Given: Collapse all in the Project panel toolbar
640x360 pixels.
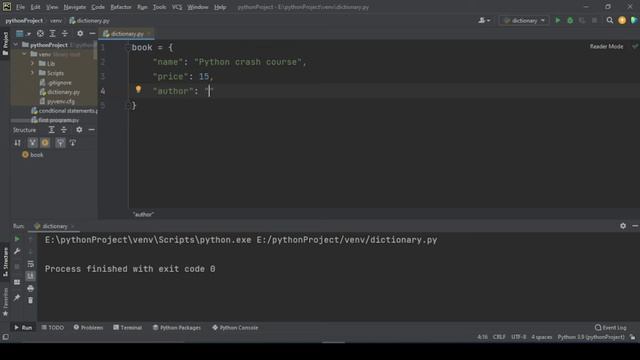Looking at the screenshot, I should pos(64,33).
